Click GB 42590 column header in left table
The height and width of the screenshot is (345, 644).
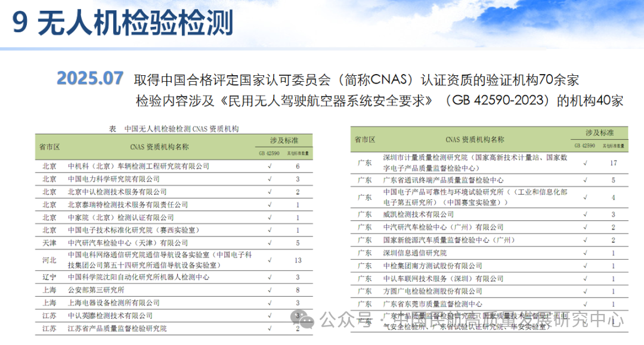[x=270, y=153]
